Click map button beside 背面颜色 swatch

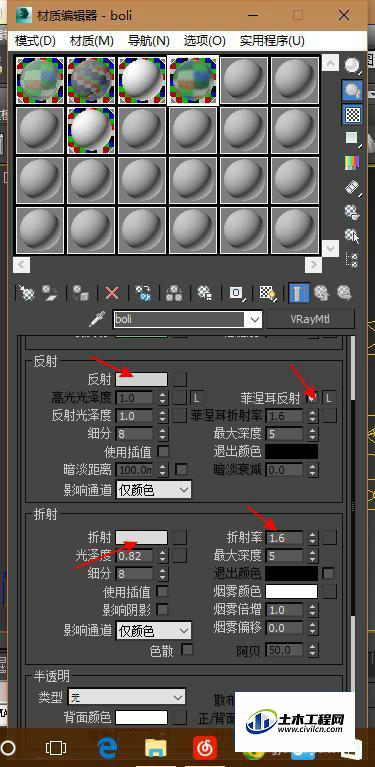[179, 718]
